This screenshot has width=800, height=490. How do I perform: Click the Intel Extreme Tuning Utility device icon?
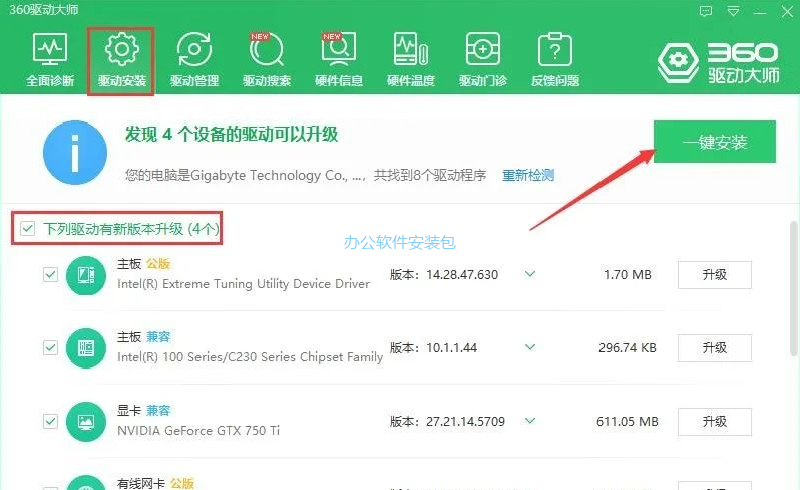pos(86,276)
